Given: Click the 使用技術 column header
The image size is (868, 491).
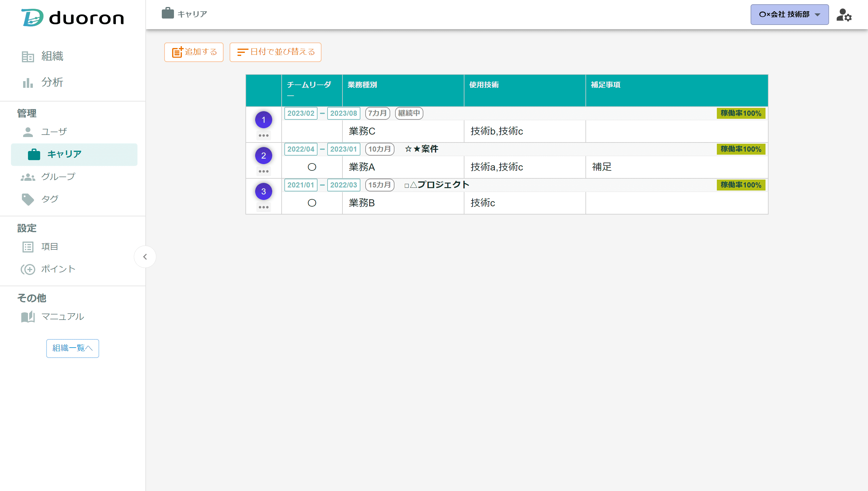Looking at the screenshot, I should point(524,90).
